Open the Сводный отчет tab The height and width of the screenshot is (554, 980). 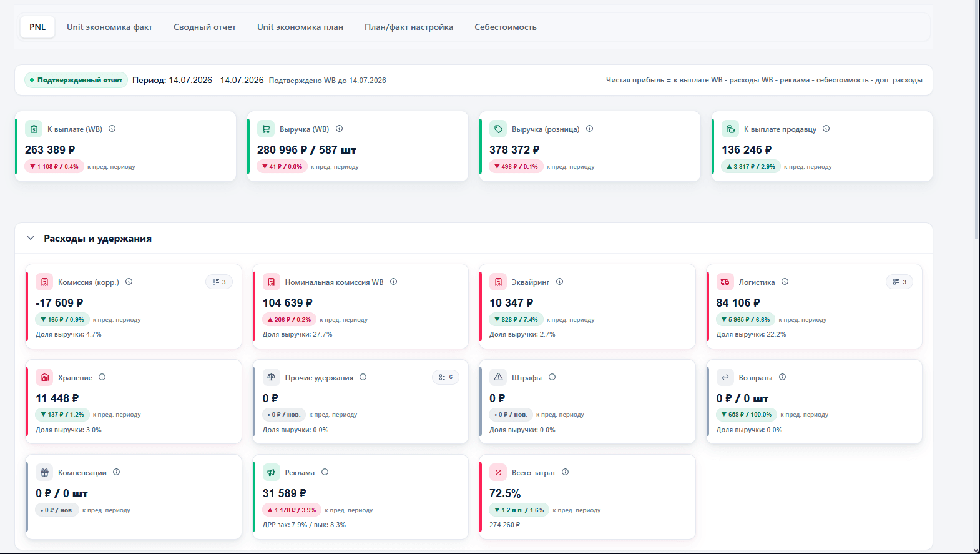pos(205,27)
